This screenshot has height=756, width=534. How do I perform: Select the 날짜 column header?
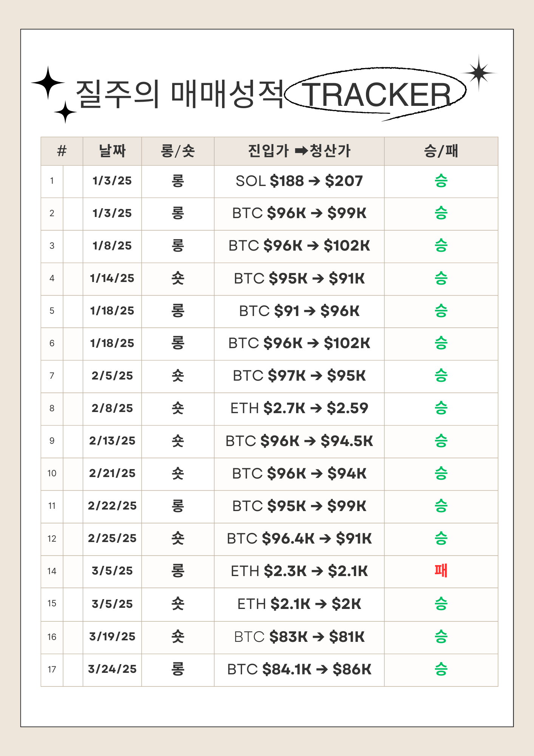coord(112,151)
